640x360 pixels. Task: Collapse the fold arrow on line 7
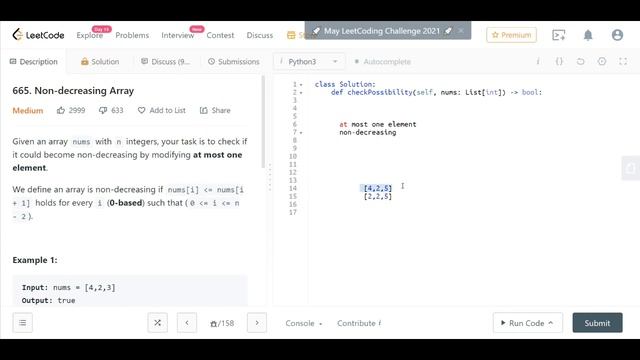pyautogui.click(x=301, y=133)
